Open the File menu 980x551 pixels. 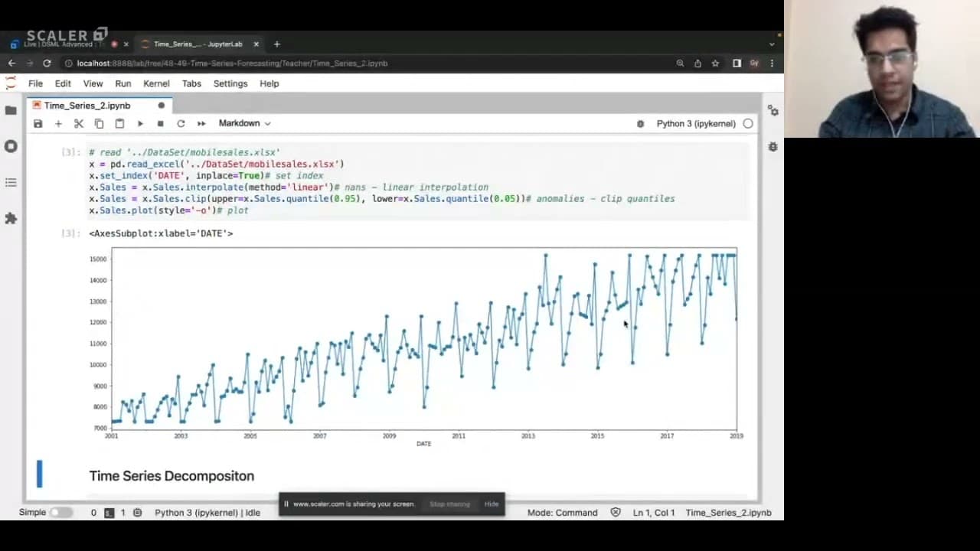click(x=35, y=83)
